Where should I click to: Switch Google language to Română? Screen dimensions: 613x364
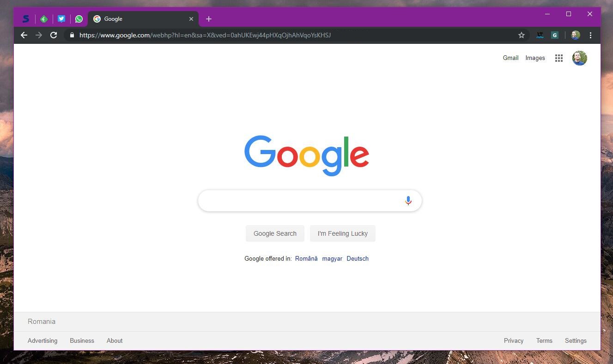306,258
